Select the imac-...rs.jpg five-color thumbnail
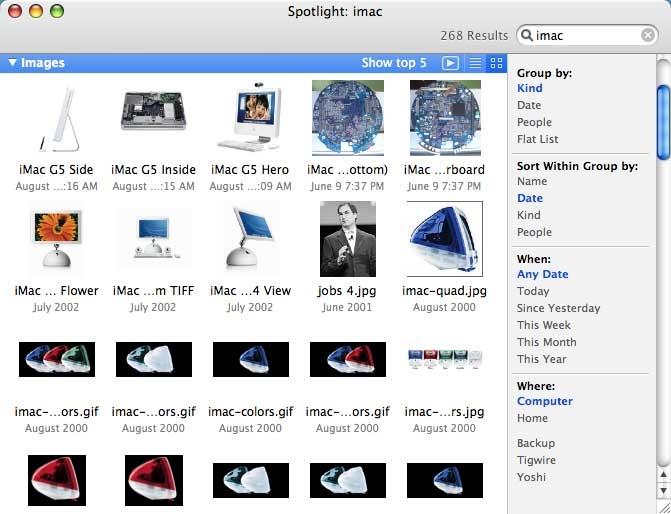The height and width of the screenshot is (514, 671). (x=445, y=360)
